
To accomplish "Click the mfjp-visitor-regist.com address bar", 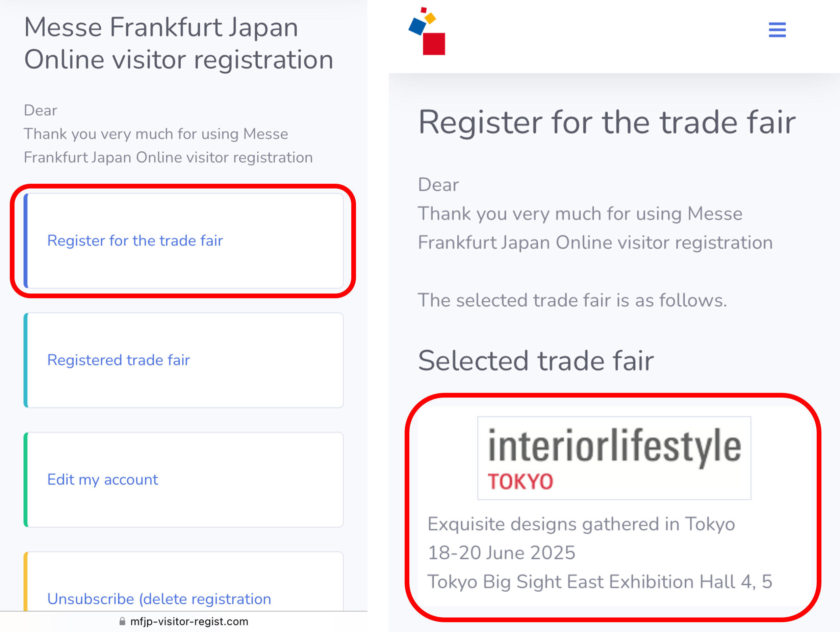I will pos(184,622).
